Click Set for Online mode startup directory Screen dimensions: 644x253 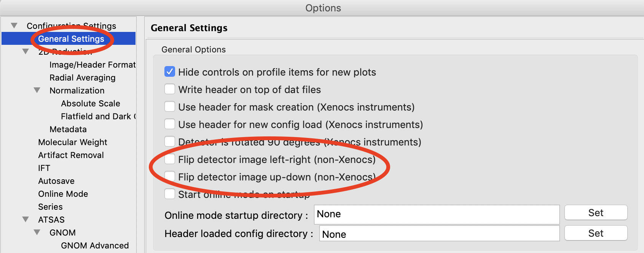tap(596, 213)
